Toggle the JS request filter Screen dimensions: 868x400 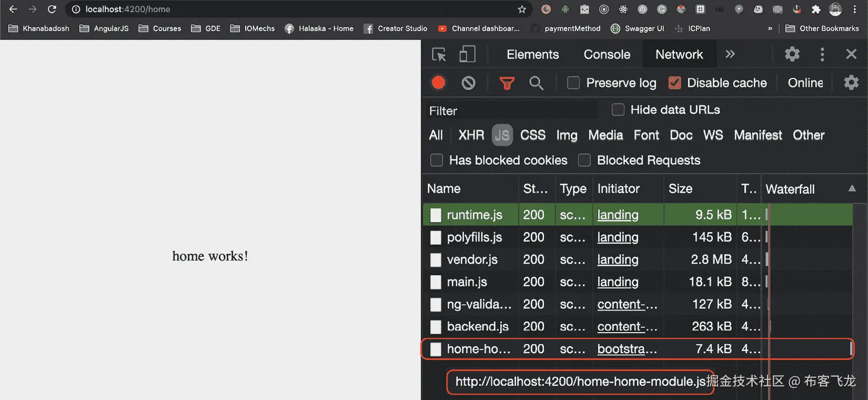[x=502, y=135]
